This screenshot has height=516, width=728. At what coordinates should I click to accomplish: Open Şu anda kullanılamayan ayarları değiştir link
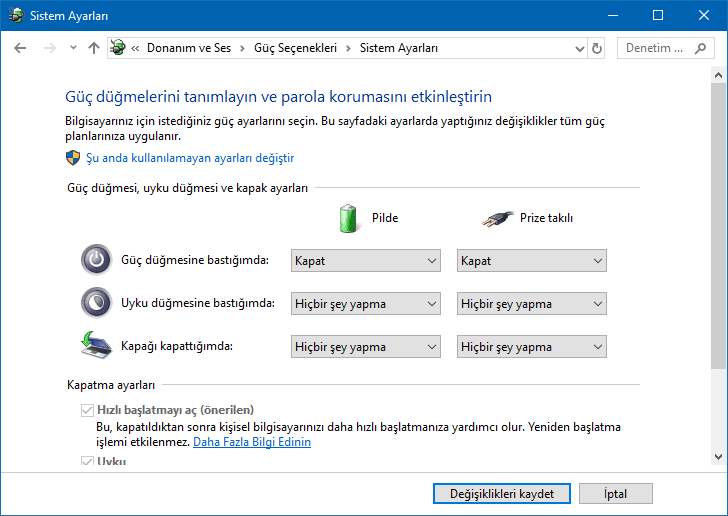click(190, 158)
